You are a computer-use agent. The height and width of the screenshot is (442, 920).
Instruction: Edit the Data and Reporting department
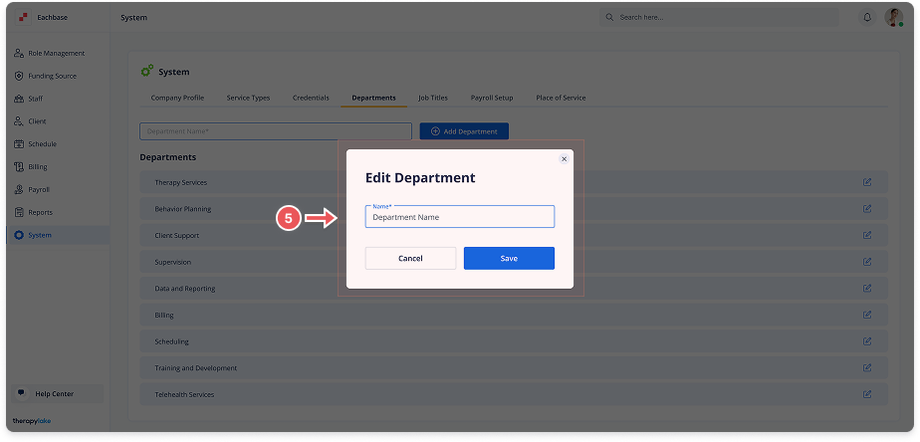pyautogui.click(x=867, y=288)
